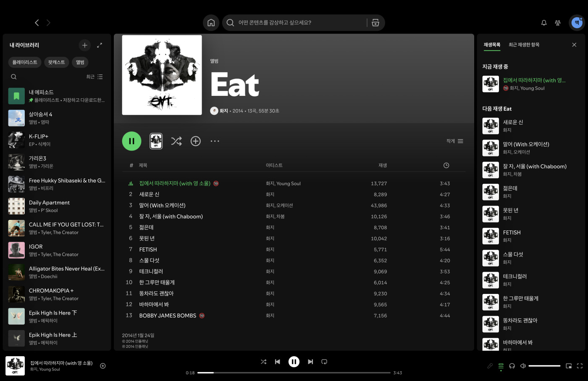Switch to the 최근 재생한 항목 tab
The width and height of the screenshot is (588, 381).
[x=524, y=45]
